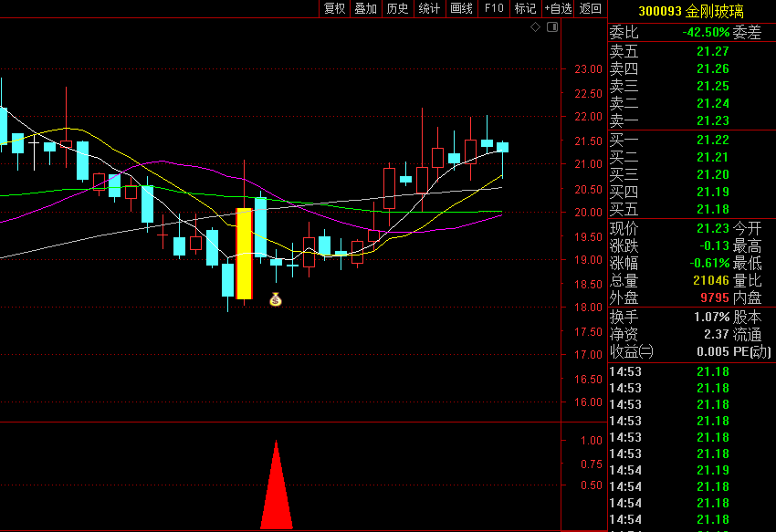Click the 20.00 price axis label
776x532 pixels.
pos(588,213)
